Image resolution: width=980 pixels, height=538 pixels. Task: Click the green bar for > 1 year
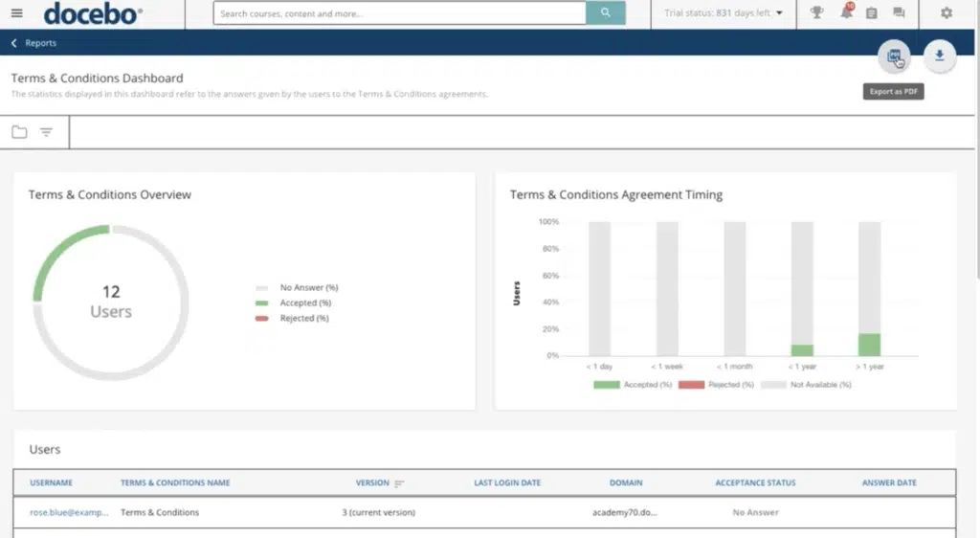pos(869,345)
